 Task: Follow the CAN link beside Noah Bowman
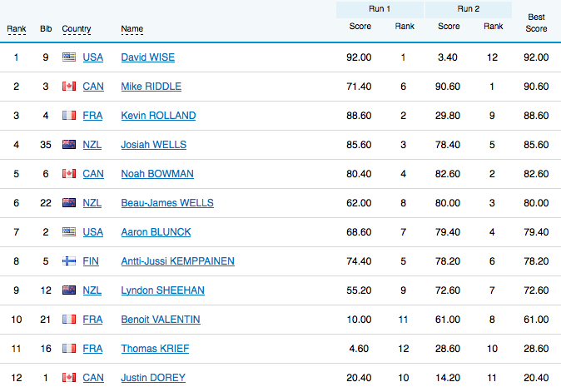click(93, 174)
